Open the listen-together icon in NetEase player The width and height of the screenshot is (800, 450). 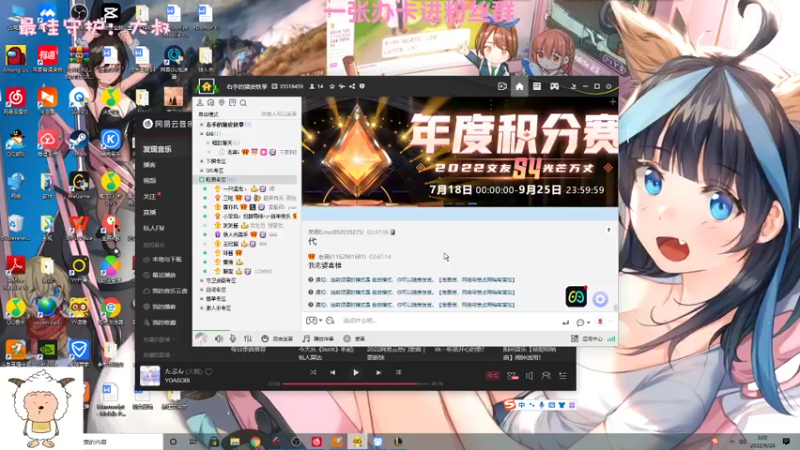click(x=546, y=376)
